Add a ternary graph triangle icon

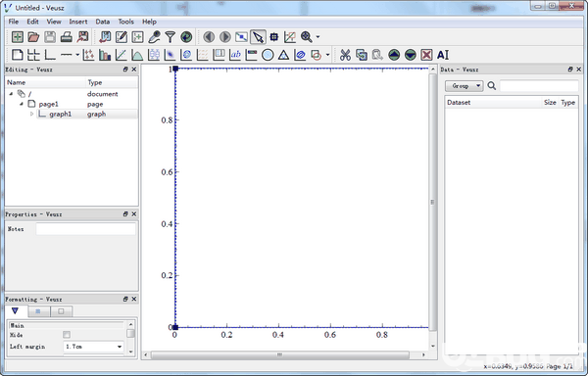pyautogui.click(x=284, y=55)
